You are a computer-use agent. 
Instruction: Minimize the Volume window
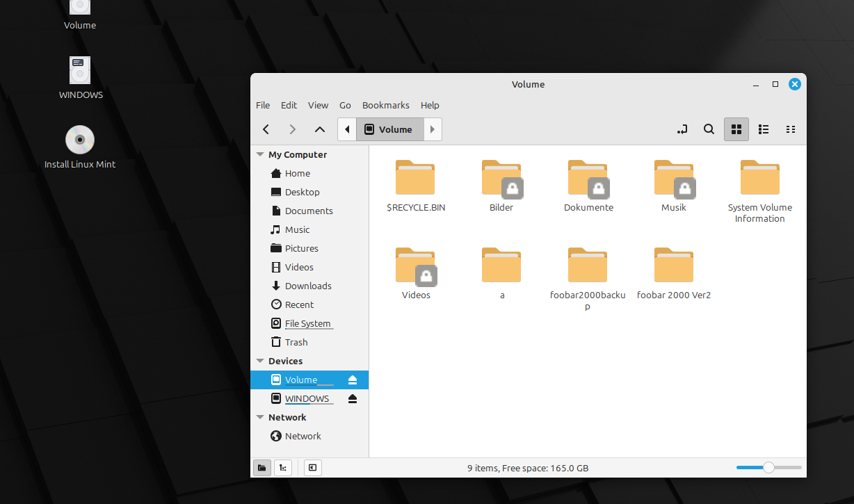tap(756, 84)
